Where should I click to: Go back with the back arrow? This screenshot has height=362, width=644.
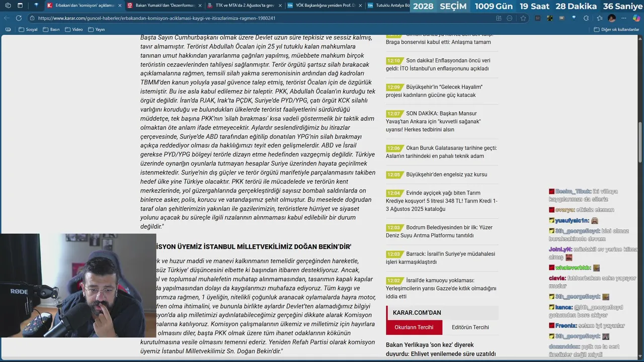point(7,18)
